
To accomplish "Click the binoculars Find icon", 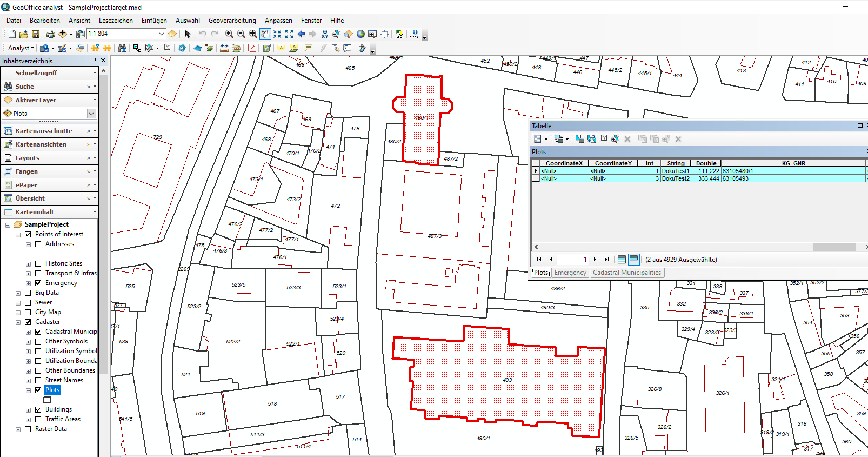I will point(122,48).
